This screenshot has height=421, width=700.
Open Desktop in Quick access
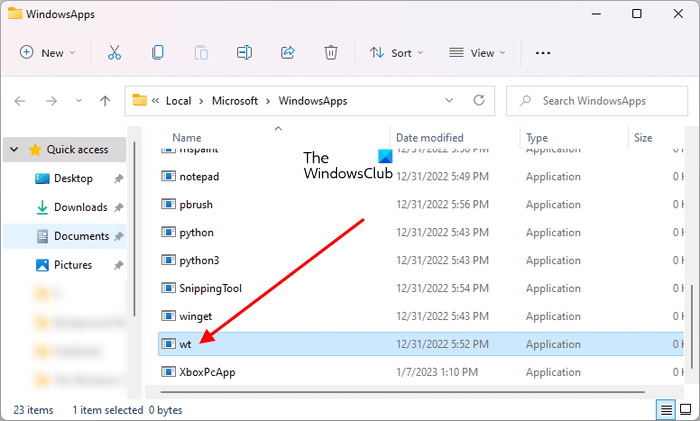click(73, 179)
